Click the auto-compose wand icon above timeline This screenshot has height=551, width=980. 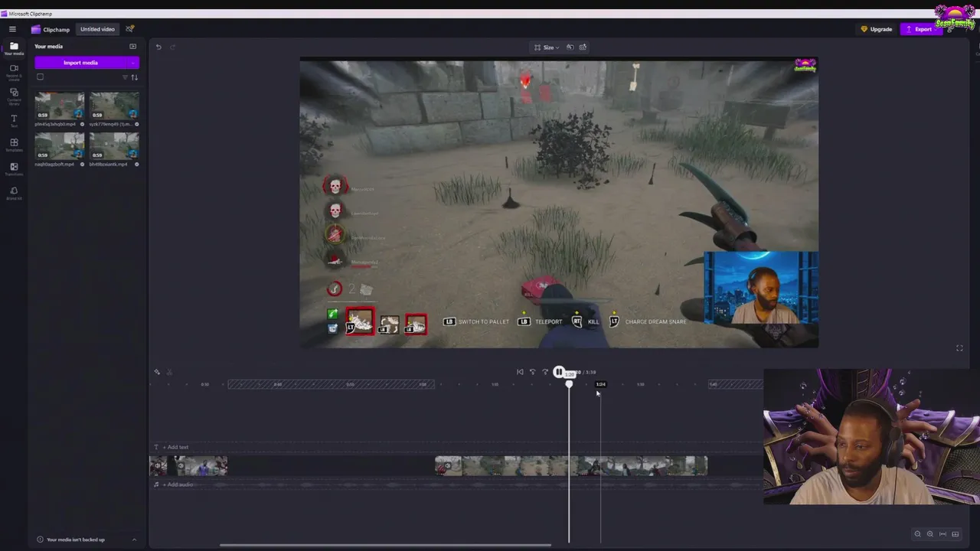coord(157,372)
